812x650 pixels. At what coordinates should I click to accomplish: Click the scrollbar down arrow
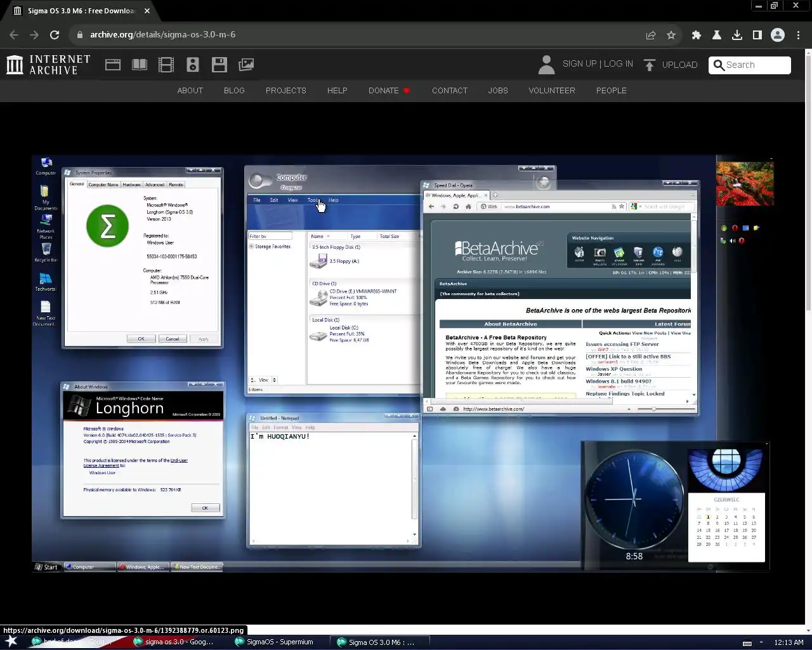point(808,631)
